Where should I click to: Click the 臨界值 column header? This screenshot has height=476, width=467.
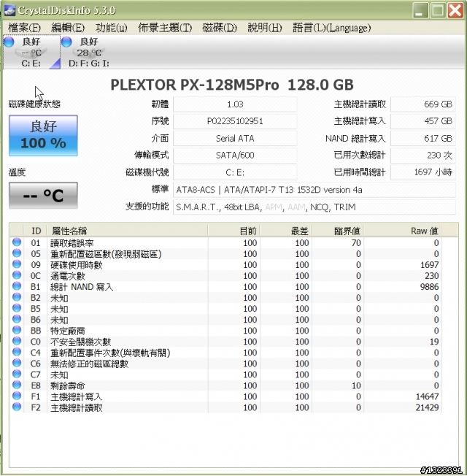point(337,231)
